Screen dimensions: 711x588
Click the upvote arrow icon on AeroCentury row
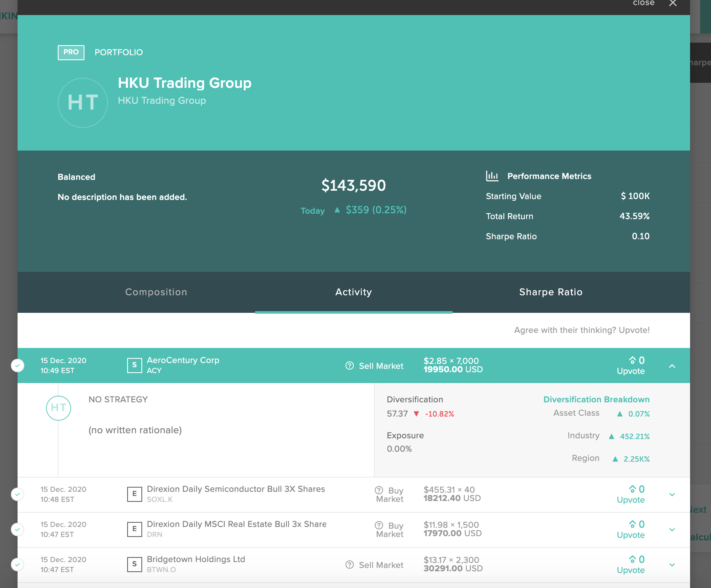point(632,360)
